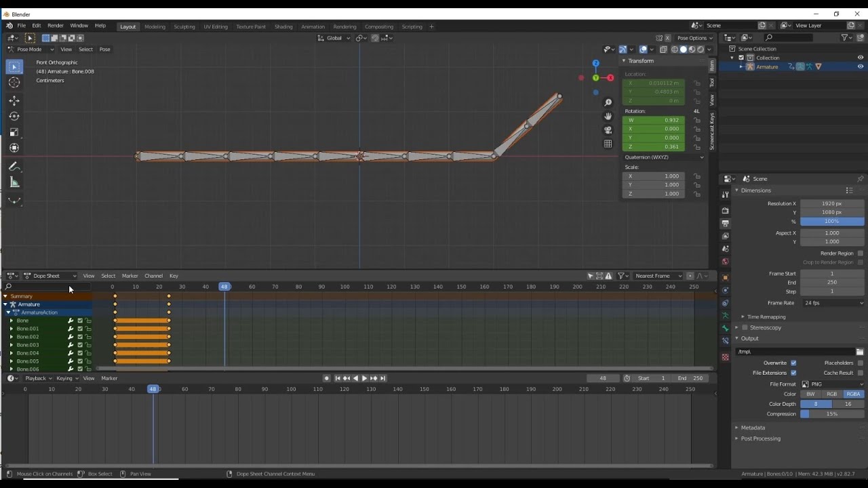Enable the Render Region checkbox

(x=861, y=253)
